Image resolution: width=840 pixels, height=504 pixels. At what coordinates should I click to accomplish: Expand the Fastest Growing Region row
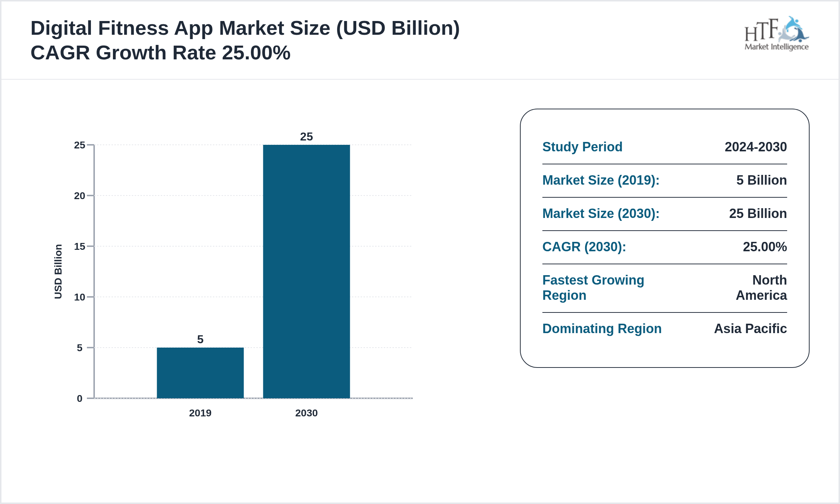[593, 287]
